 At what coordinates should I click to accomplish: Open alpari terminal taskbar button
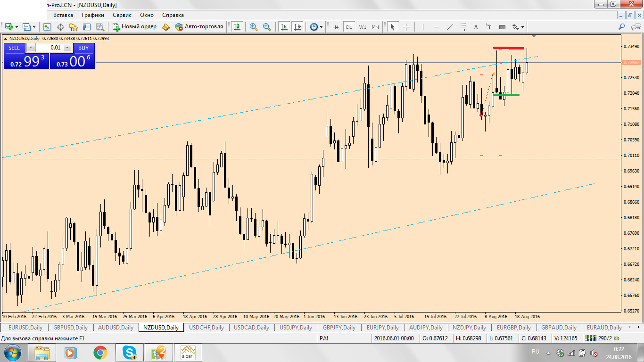point(188,353)
